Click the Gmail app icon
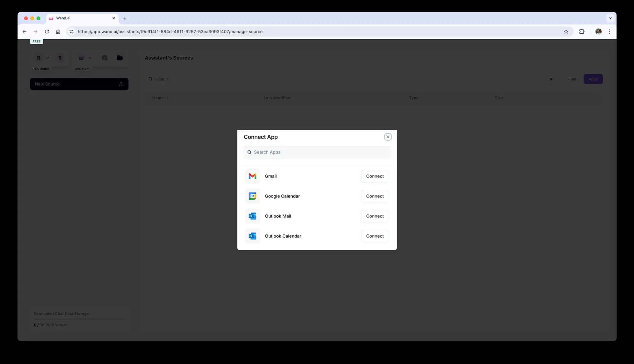Screen dimensions: 634x364 coord(252,176)
